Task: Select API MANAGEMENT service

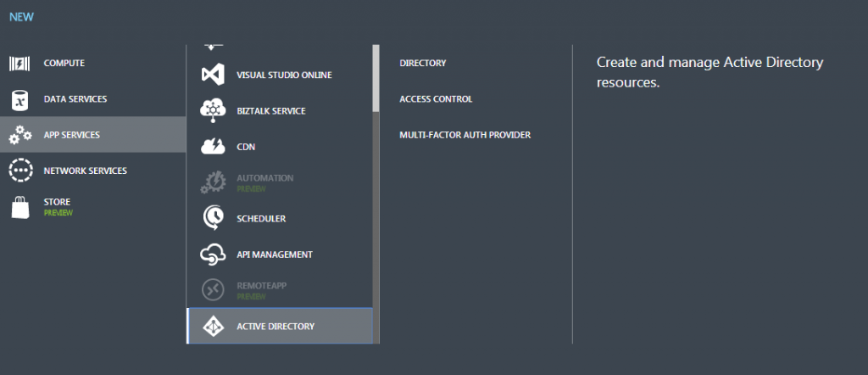Action: point(280,255)
